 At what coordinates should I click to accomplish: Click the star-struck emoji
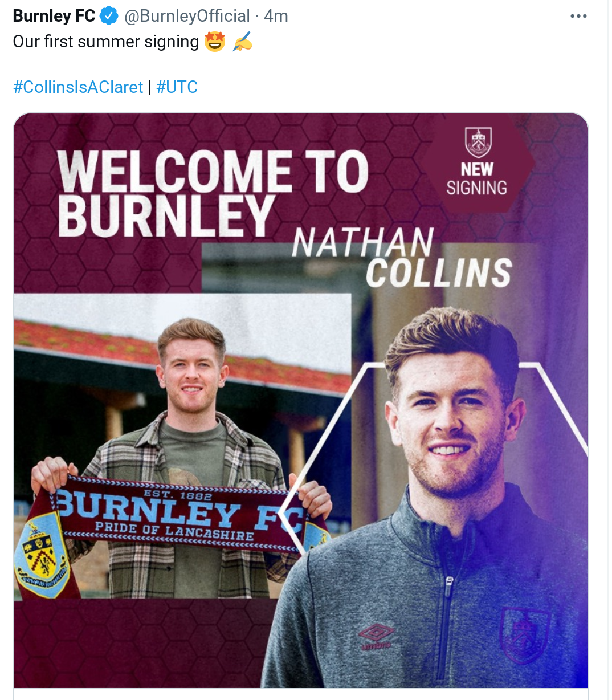pyautogui.click(x=215, y=42)
